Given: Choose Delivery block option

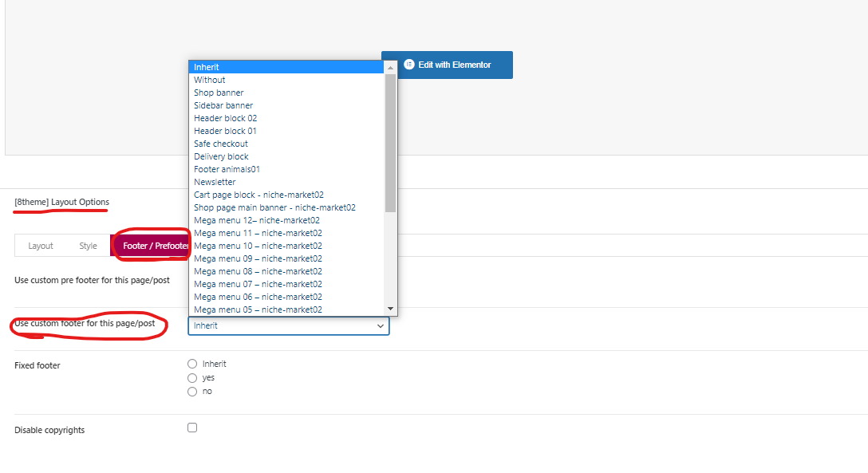Looking at the screenshot, I should tap(286, 156).
